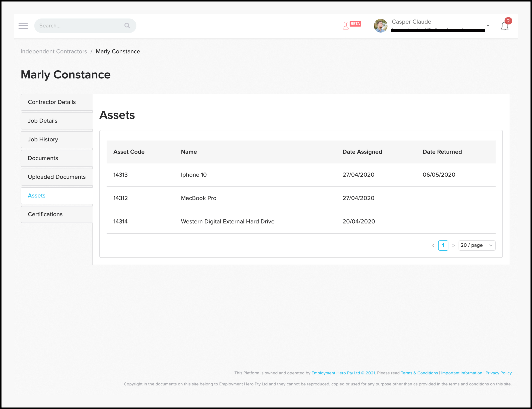Select page 1 in pagination
Viewport: 532px width, 409px height.
click(x=443, y=245)
